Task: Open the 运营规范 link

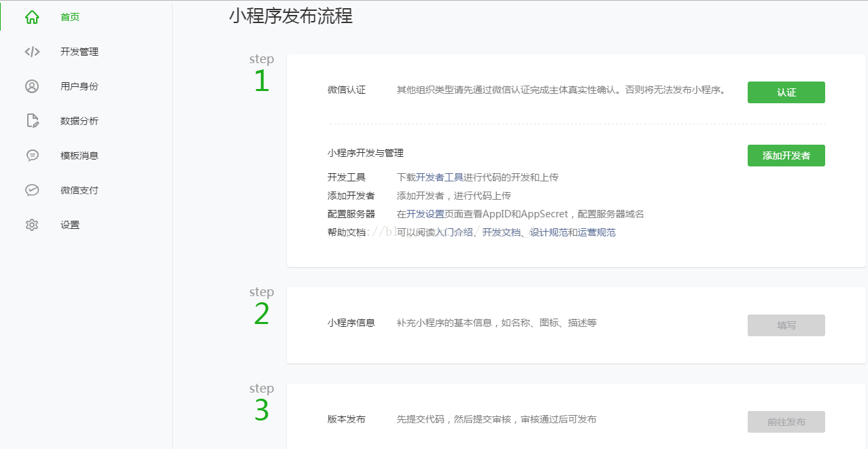Action: coord(597,232)
